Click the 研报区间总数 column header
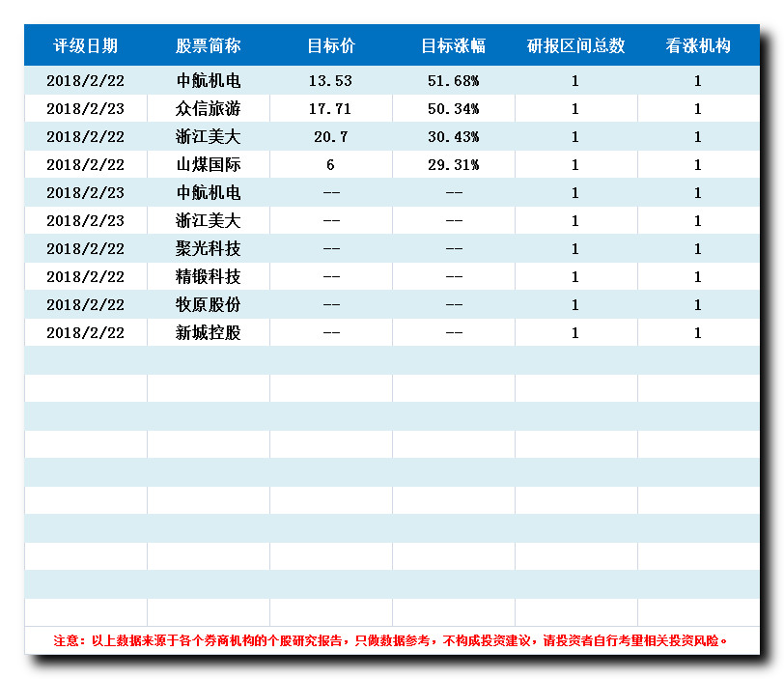The image size is (784, 679). tap(576, 45)
